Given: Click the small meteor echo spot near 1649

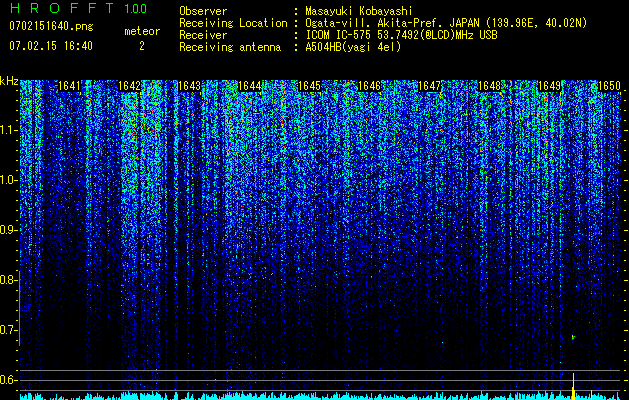Looking at the screenshot, I should tap(573, 337).
